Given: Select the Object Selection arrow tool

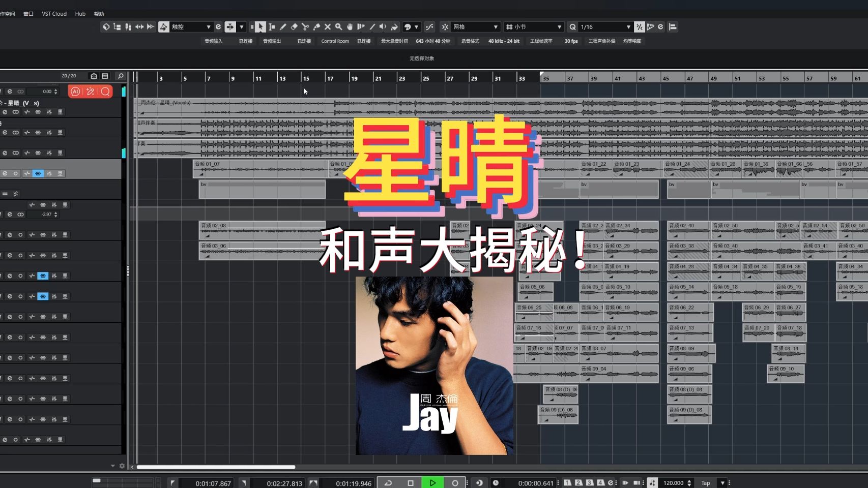Looking at the screenshot, I should point(260,27).
